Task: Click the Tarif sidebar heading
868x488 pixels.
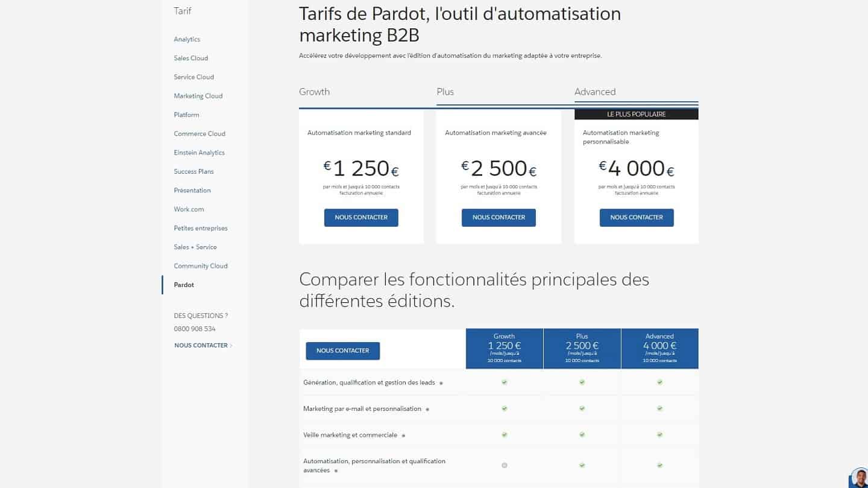Action: click(183, 11)
